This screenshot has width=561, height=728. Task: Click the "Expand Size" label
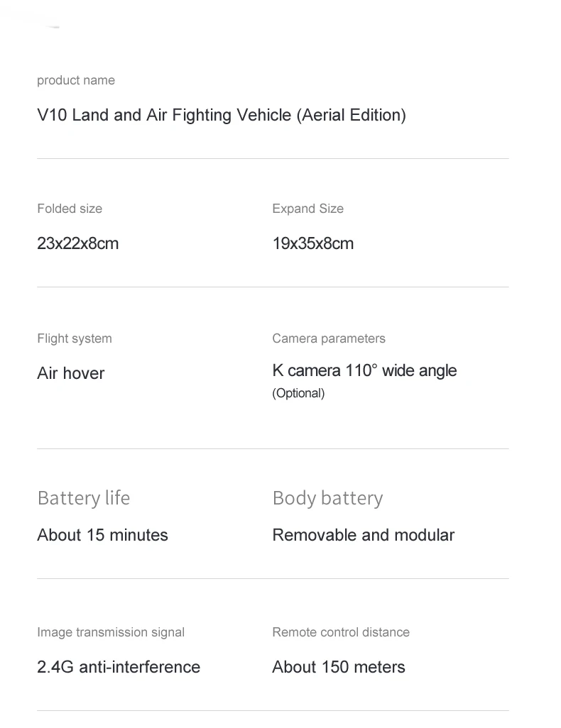click(307, 209)
